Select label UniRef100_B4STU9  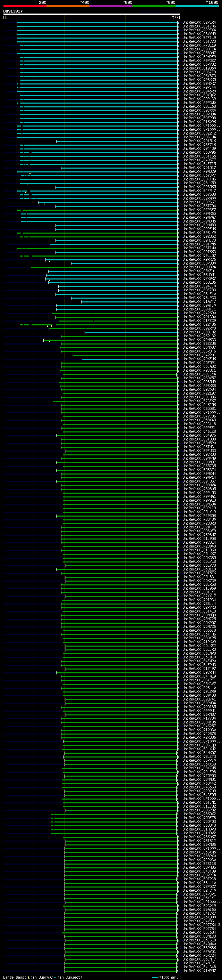199,871
